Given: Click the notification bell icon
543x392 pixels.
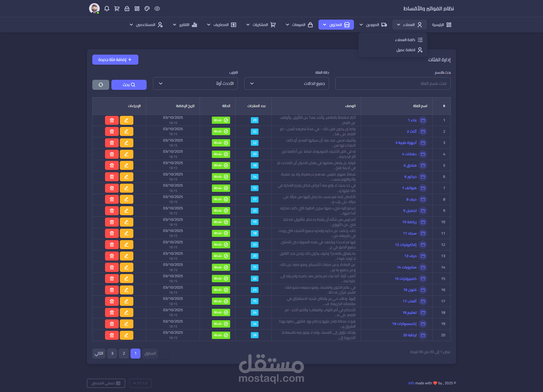Looking at the screenshot, I should [107, 8].
